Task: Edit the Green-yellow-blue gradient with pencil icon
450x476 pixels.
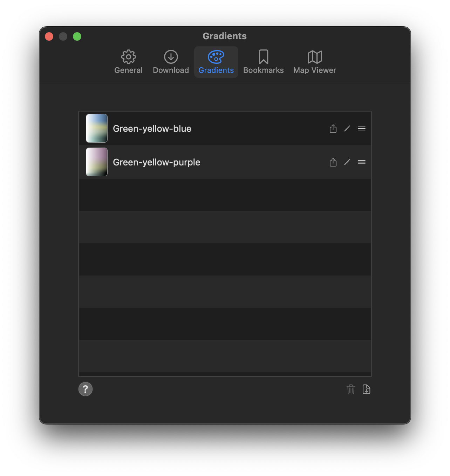Action: click(347, 129)
